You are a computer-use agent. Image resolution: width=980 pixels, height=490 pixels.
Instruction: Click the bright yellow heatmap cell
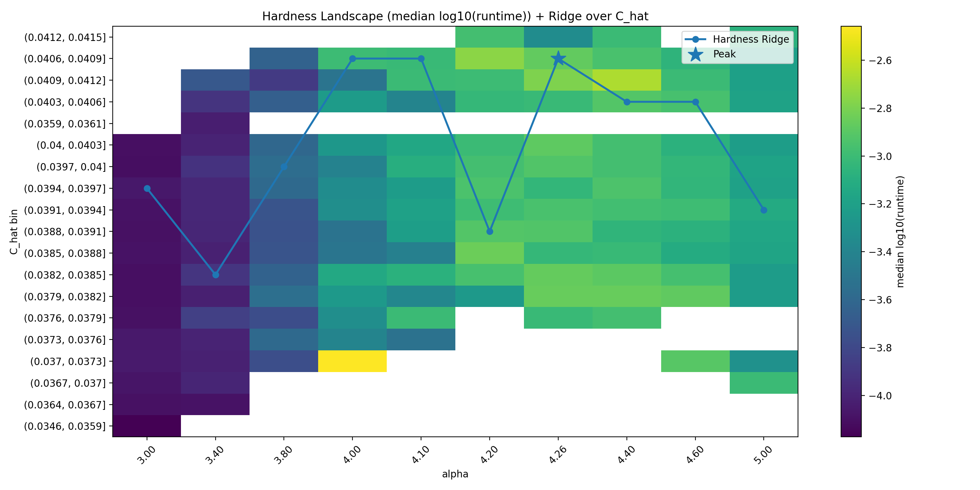click(x=352, y=361)
